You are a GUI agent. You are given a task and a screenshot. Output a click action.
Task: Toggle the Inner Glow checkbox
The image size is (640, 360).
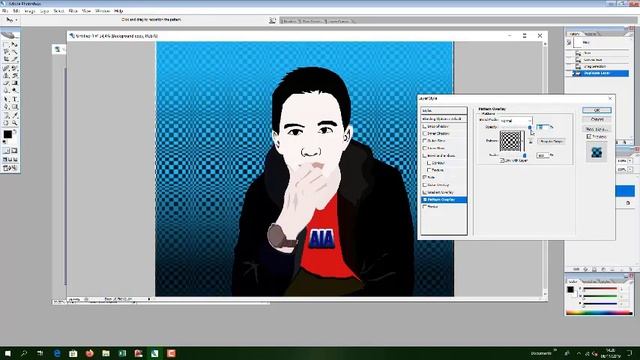(x=424, y=148)
